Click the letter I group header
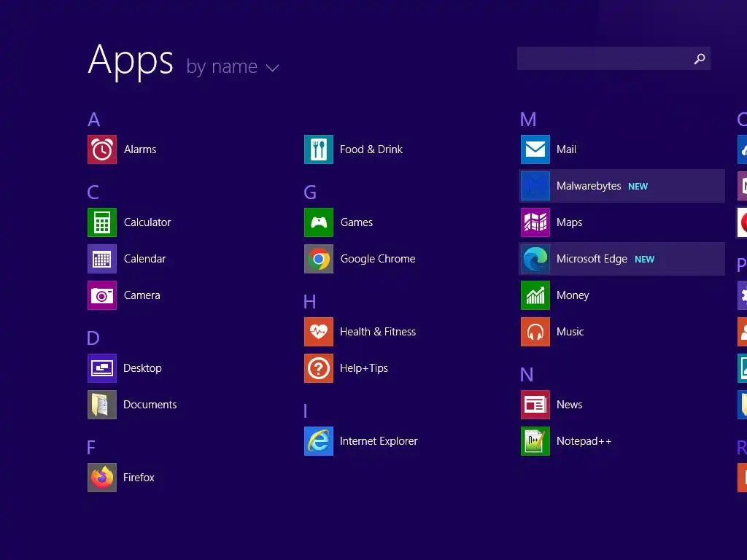Image resolution: width=747 pixels, height=560 pixels. (306, 411)
